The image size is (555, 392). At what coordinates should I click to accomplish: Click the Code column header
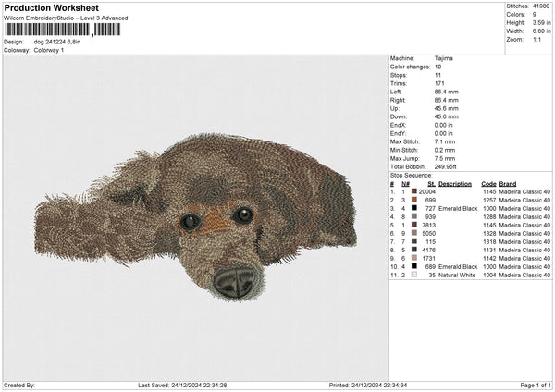tap(489, 183)
